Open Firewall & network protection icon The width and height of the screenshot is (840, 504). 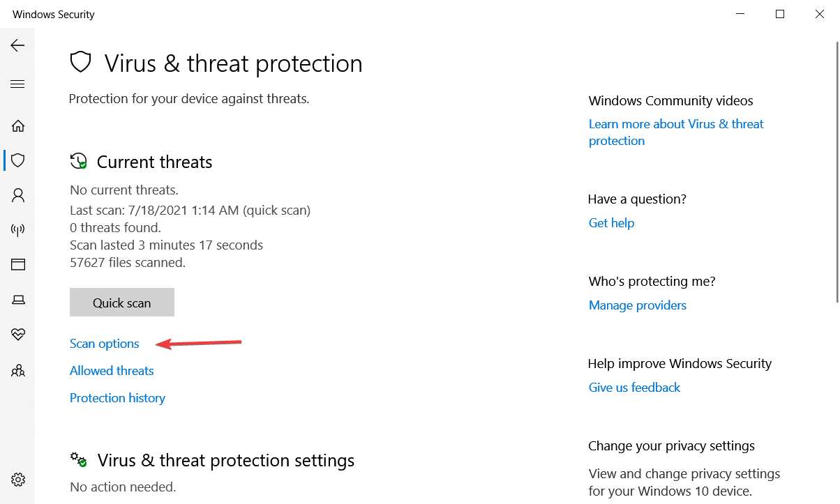(18, 230)
